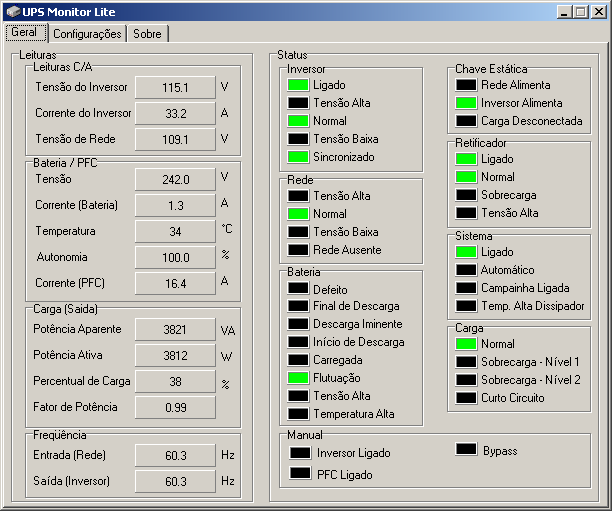Toggle the manual Inversor Ligado indicator
The height and width of the screenshot is (511, 612).
point(300,453)
